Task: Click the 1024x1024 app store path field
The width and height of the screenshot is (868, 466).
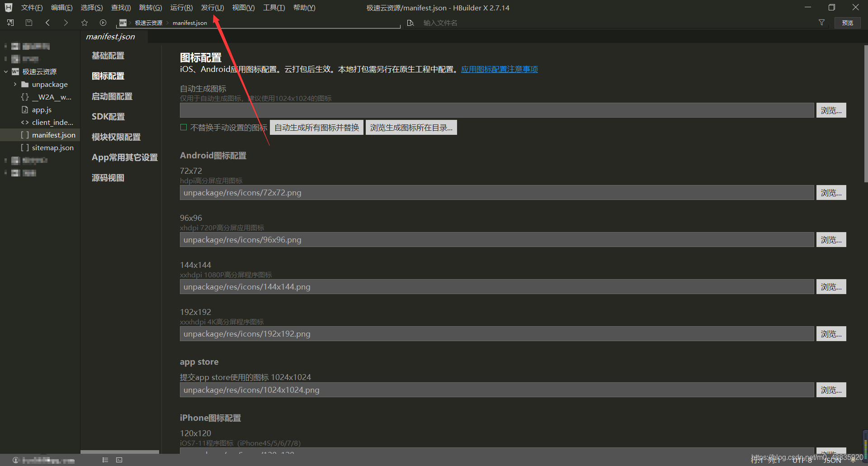Action: (x=497, y=390)
